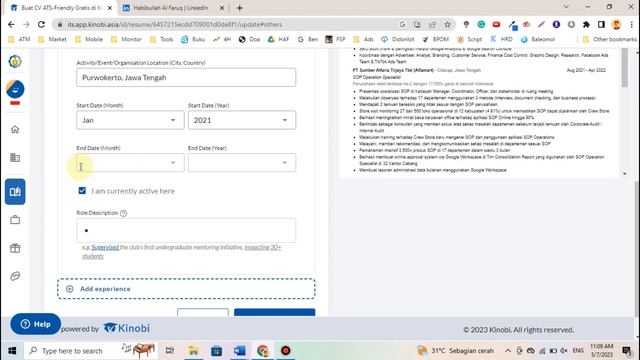Reload the page with refresh icon

tap(41, 24)
